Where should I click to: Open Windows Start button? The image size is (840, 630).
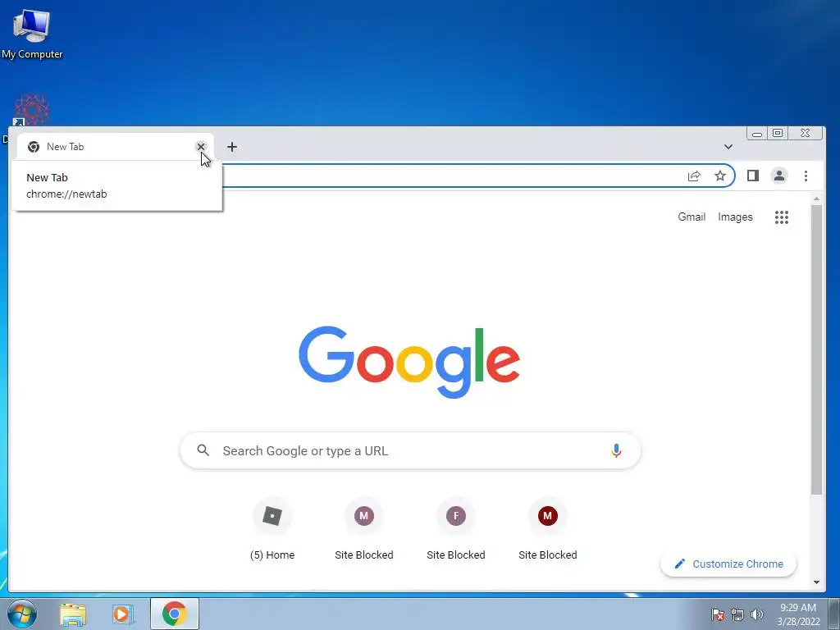pos(21,614)
